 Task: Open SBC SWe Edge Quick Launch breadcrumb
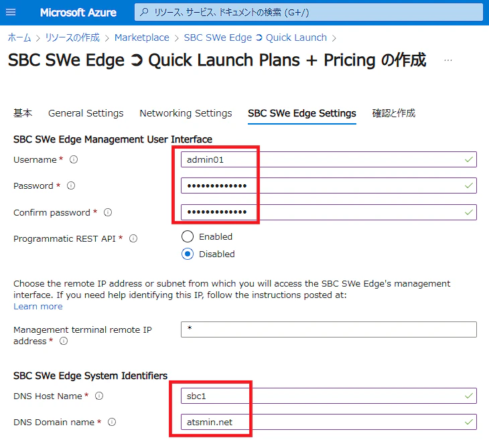tap(255, 38)
